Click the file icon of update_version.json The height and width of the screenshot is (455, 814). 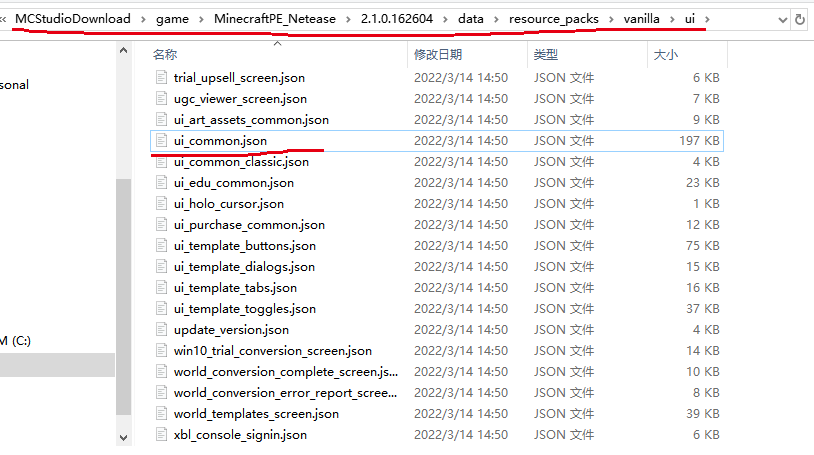[161, 329]
